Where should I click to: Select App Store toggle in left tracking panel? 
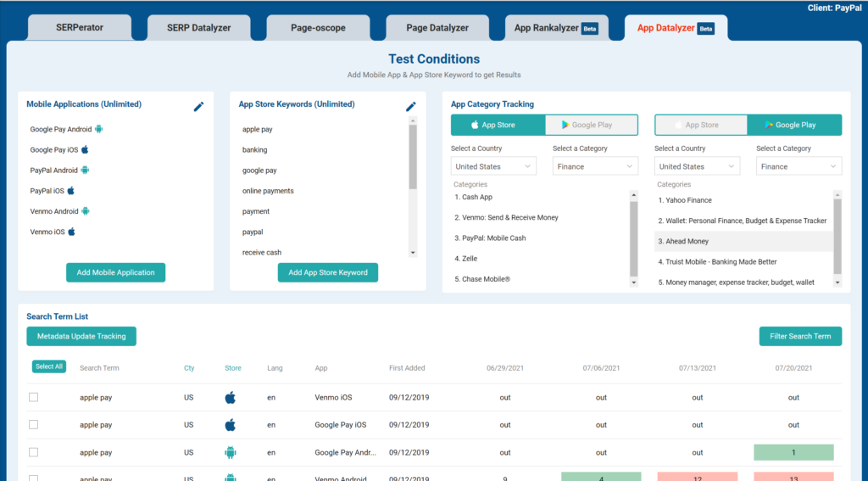coord(498,125)
